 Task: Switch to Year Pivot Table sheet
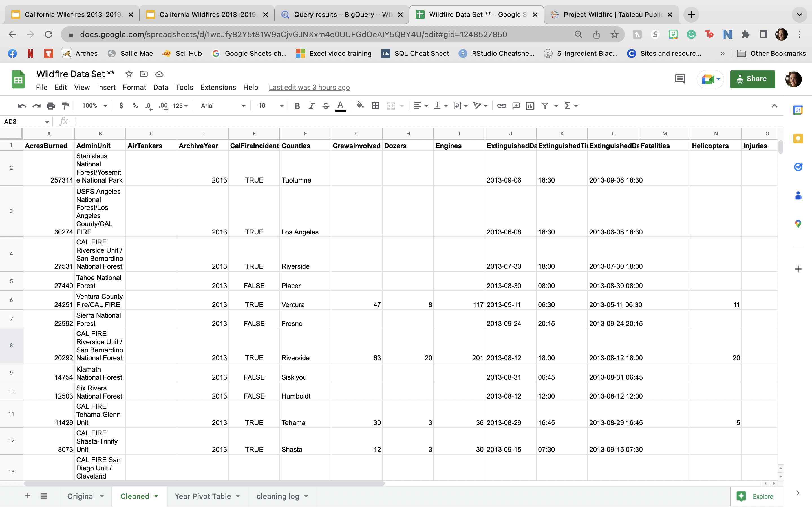(203, 496)
